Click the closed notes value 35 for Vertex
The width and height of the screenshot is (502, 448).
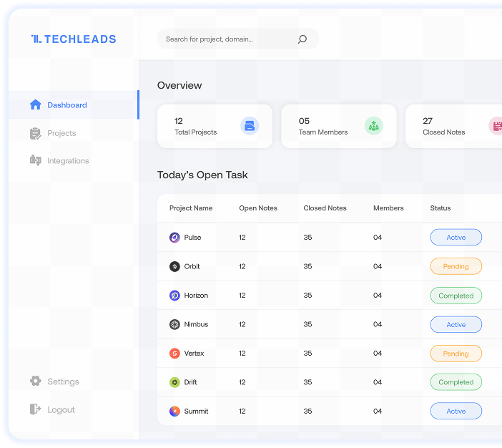[x=307, y=353]
